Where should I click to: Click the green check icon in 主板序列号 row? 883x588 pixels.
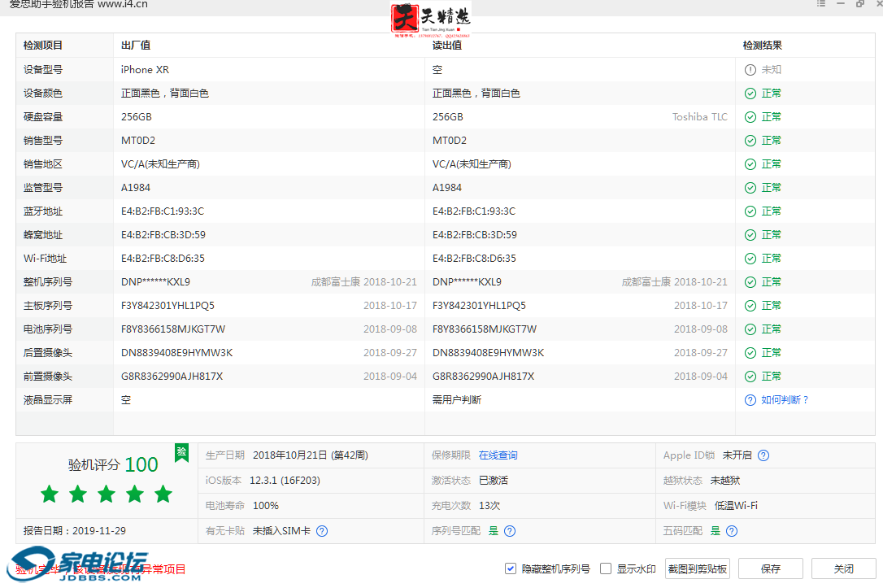[750, 306]
